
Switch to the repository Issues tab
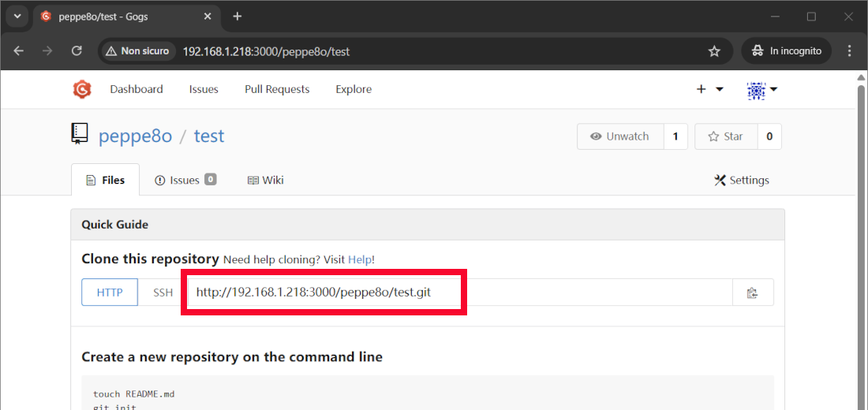[x=185, y=180]
